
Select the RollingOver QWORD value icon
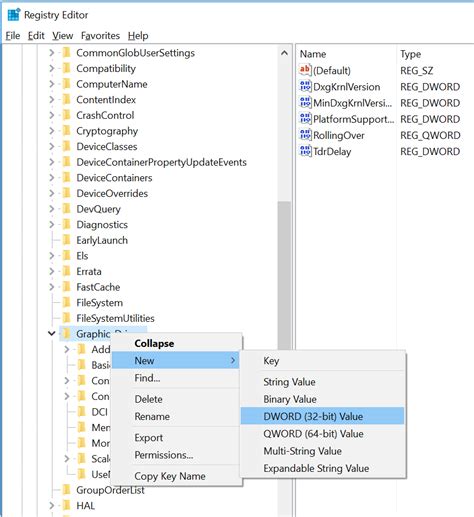(x=305, y=135)
